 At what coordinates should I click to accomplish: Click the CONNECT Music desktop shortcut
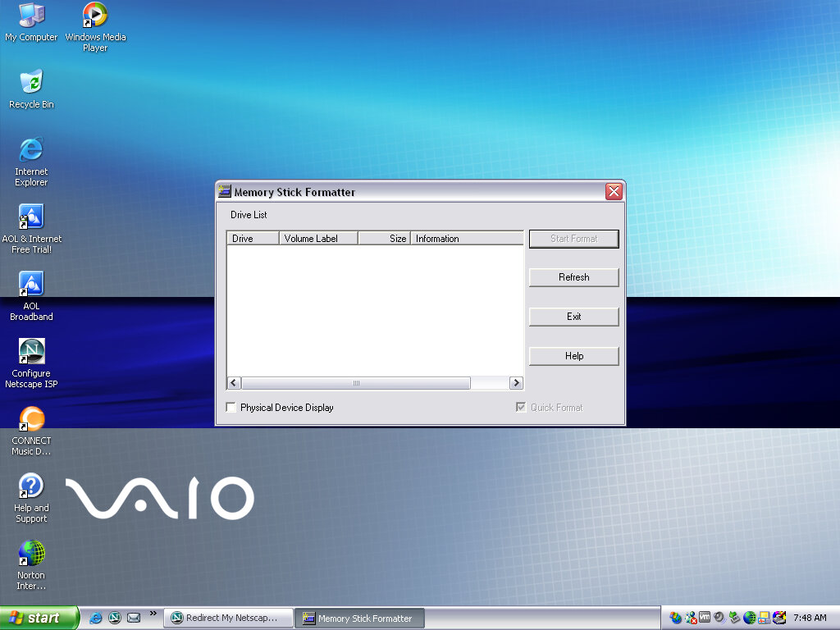pyautogui.click(x=31, y=419)
